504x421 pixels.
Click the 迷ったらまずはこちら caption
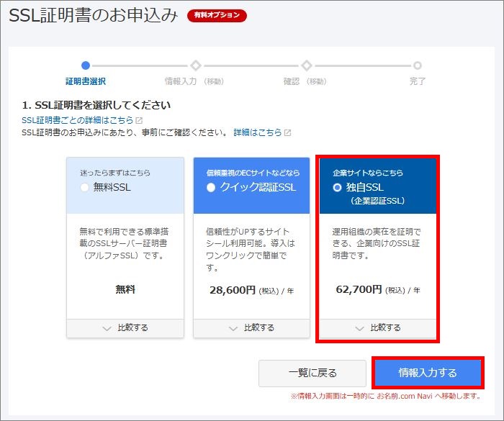pyautogui.click(x=115, y=173)
